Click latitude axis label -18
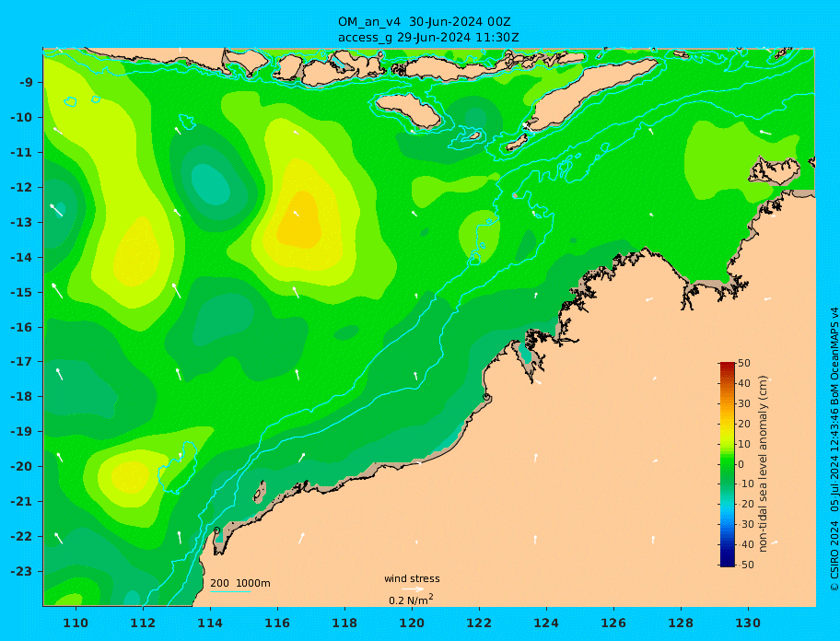This screenshot has width=840, height=641. coord(22,397)
